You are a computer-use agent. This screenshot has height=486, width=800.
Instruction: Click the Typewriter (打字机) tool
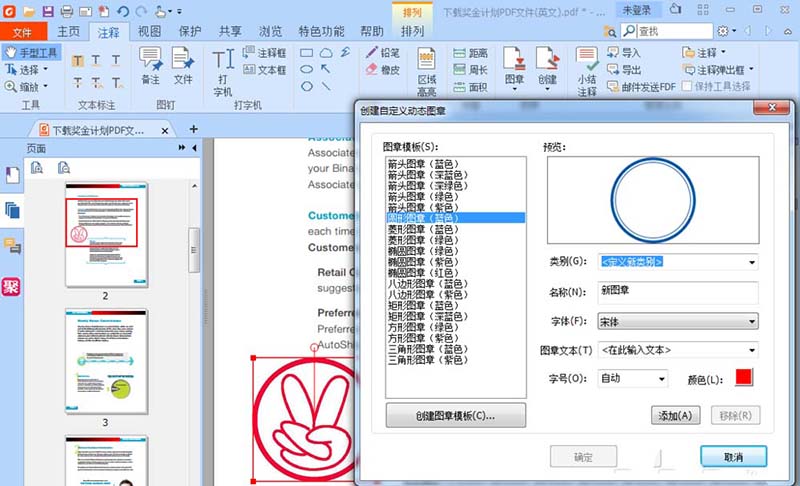(x=223, y=68)
